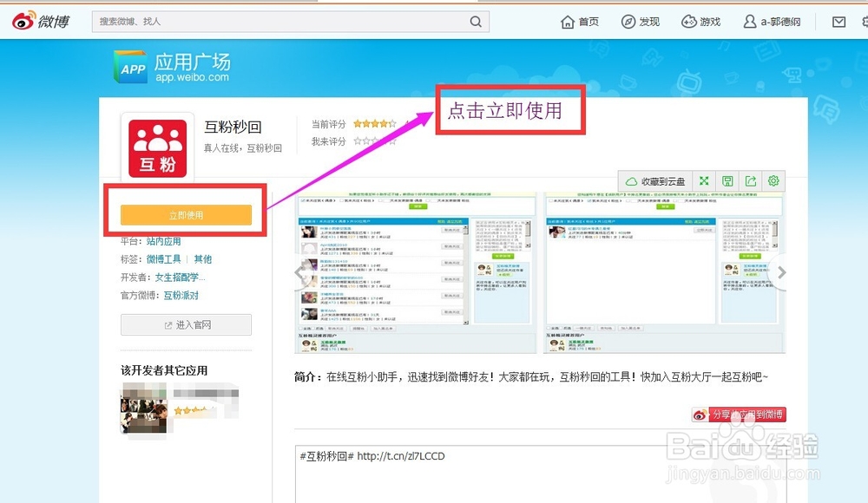
Task: Rate the app with 我来评分 stars
Action: coord(375,141)
